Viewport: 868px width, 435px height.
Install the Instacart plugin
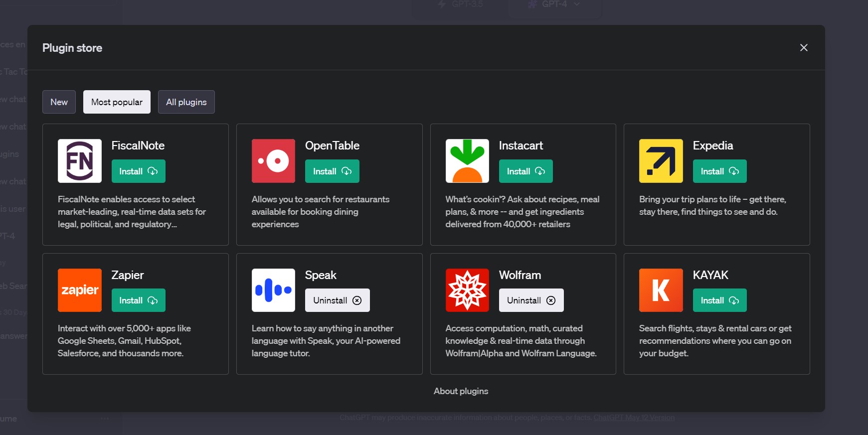pos(526,171)
